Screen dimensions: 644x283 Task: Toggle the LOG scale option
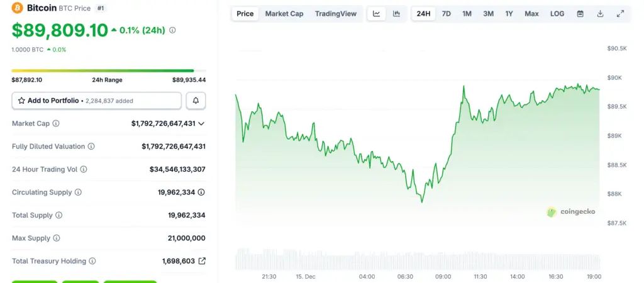557,14
